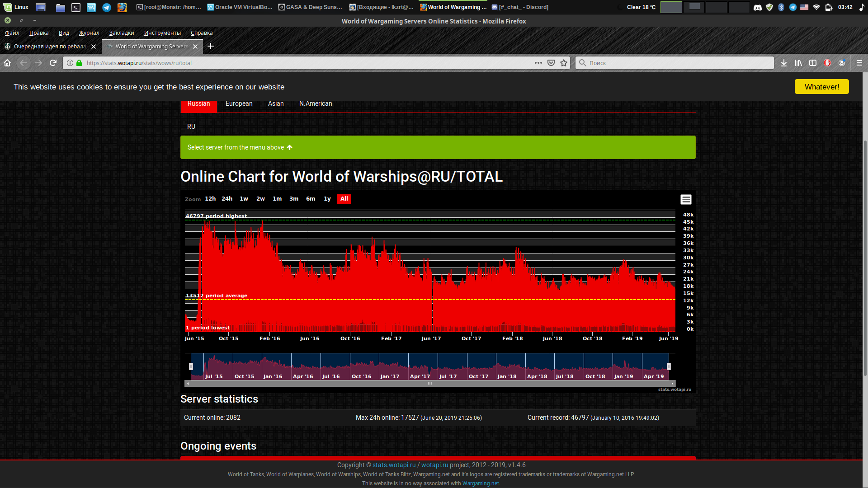Click the navigator scroll left arrow
Image resolution: width=868 pixels, height=488 pixels.
pyautogui.click(x=188, y=384)
